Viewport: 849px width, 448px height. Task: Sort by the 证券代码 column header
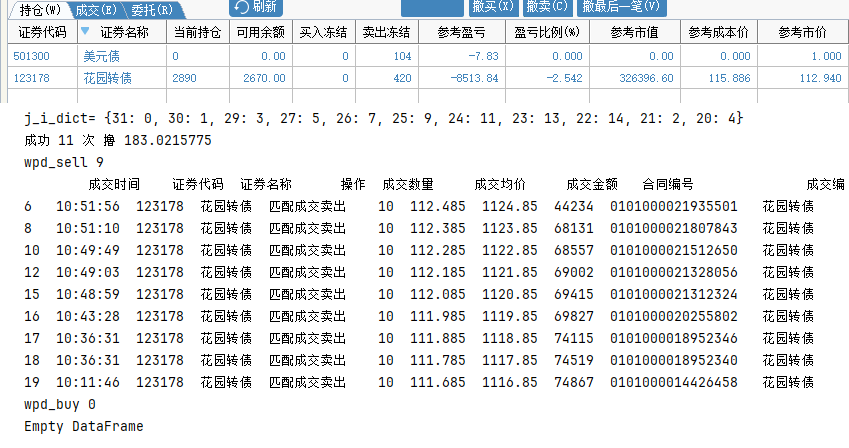(x=42, y=33)
